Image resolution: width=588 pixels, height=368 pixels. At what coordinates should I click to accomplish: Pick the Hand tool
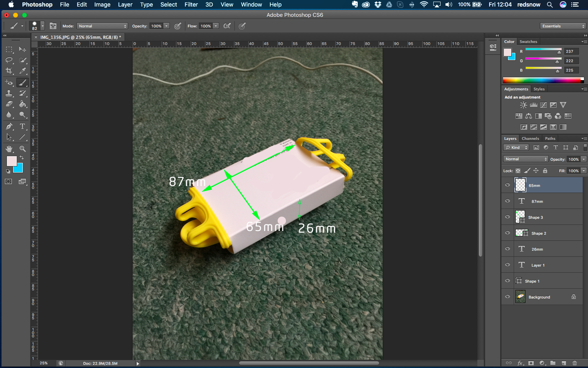(x=9, y=149)
